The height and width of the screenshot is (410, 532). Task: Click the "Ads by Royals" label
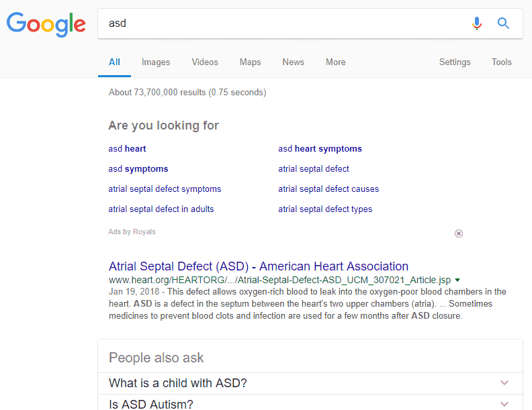(132, 232)
